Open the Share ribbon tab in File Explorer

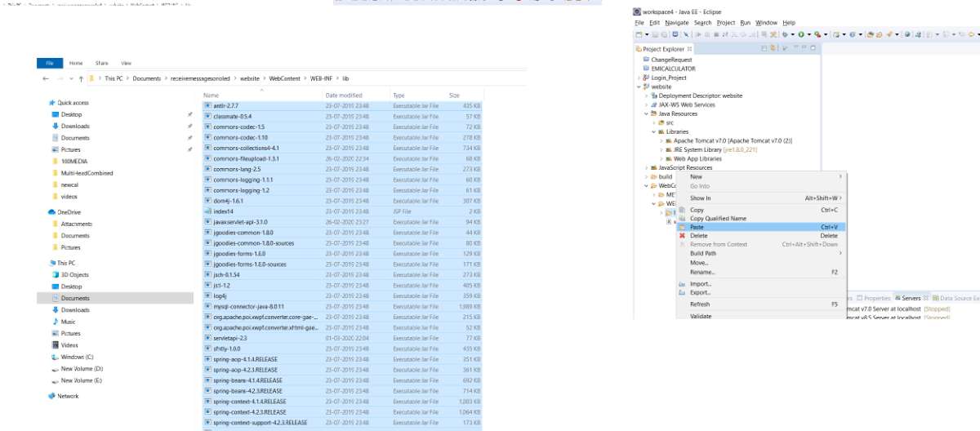(102, 63)
